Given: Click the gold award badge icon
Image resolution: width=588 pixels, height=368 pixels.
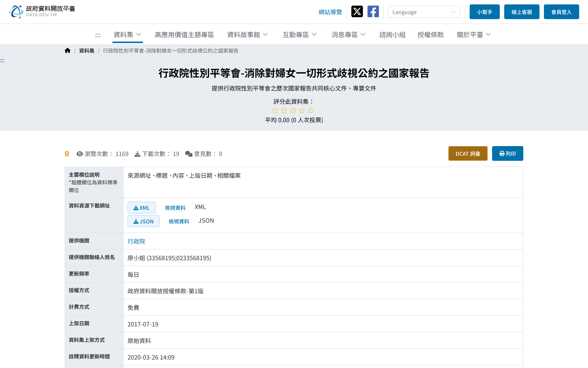Looking at the screenshot, I should coord(67,154).
